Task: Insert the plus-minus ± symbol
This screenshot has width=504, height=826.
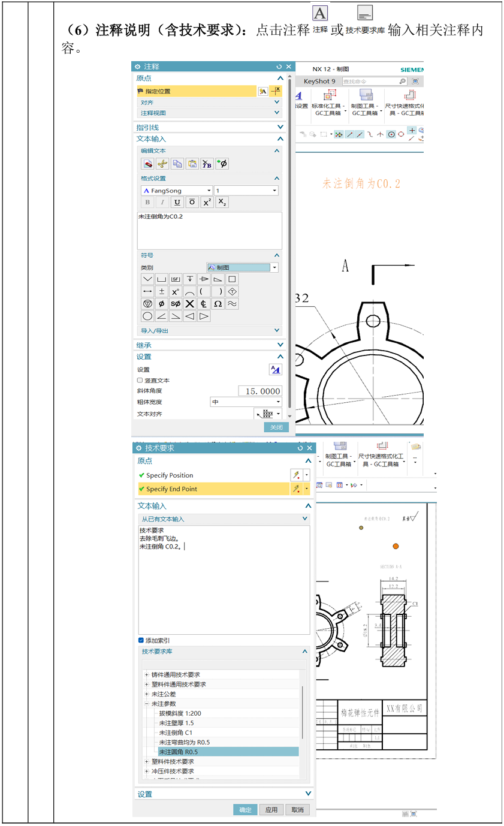Action: pos(162,291)
